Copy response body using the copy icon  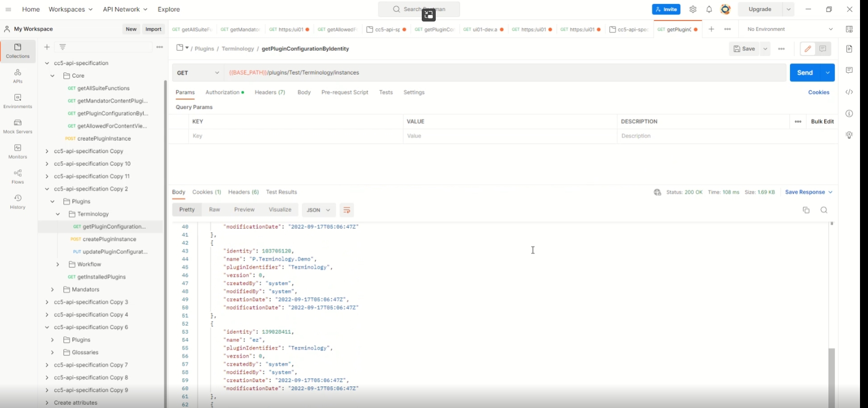(806, 210)
